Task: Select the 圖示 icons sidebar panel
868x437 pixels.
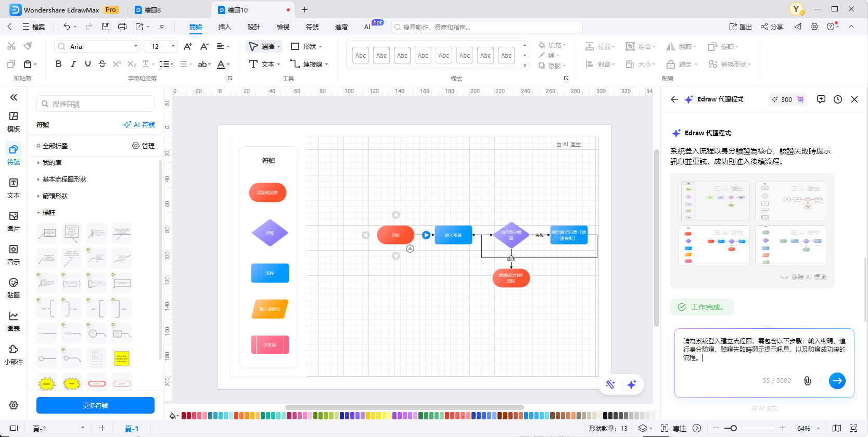Action: coord(14,254)
